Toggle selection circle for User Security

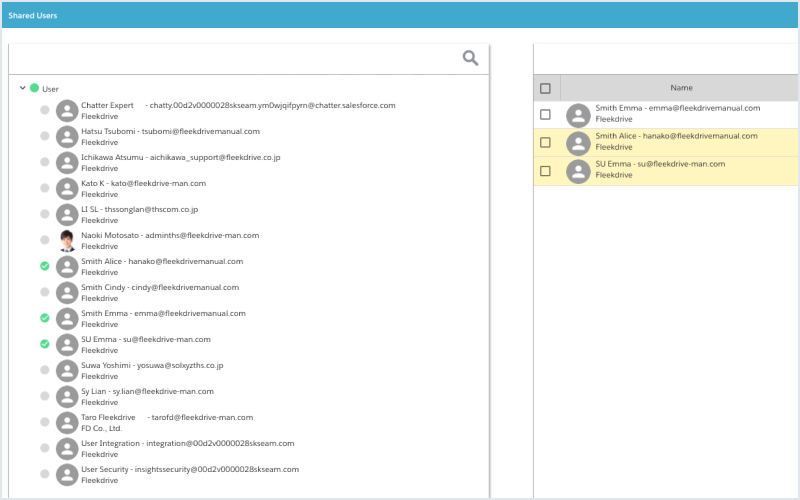45,474
